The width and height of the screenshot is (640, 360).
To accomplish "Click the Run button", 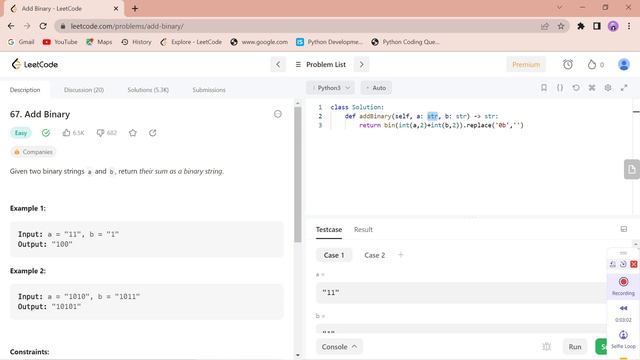I will tap(575, 347).
